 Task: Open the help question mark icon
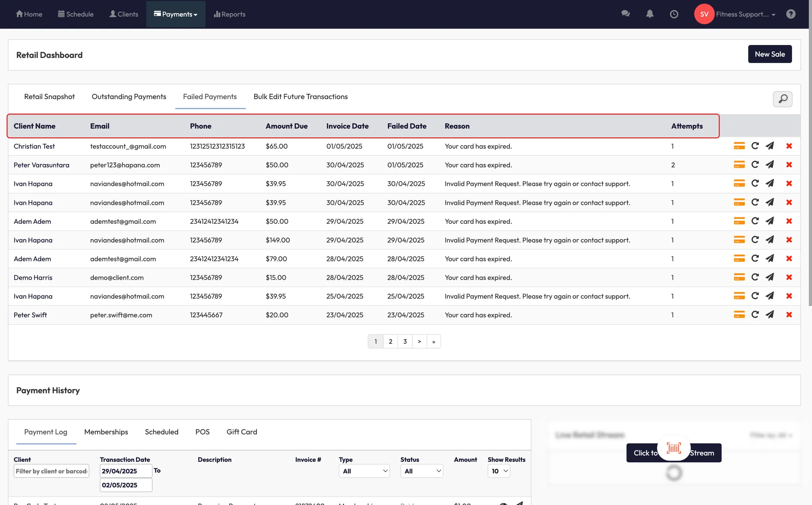pyautogui.click(x=791, y=14)
